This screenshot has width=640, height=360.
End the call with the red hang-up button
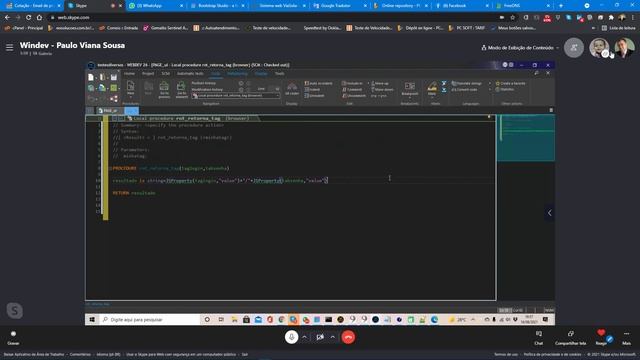pyautogui.click(x=348, y=337)
